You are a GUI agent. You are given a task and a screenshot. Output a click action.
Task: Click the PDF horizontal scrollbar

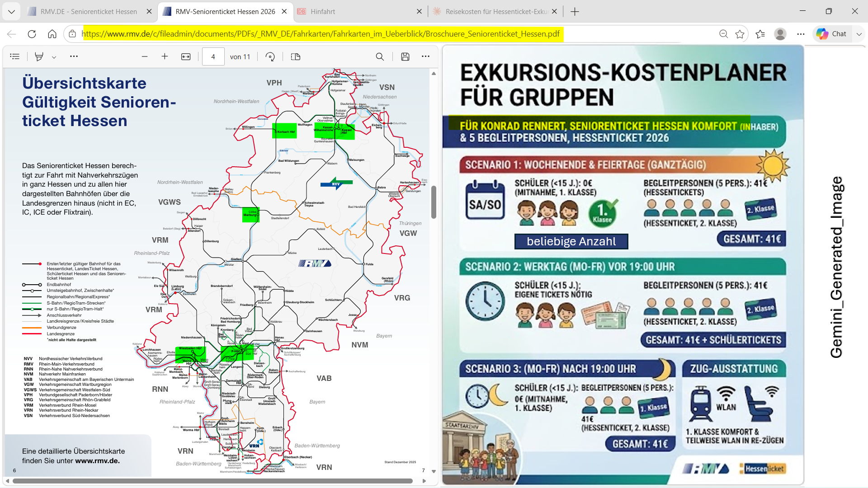[212, 481]
